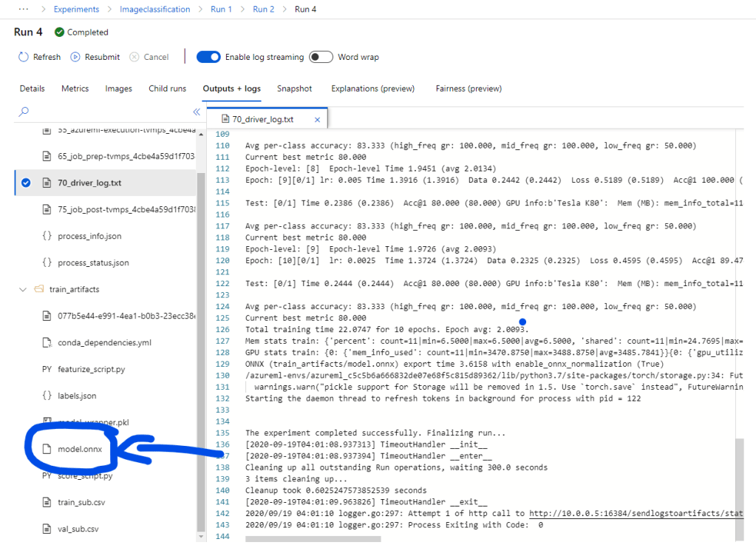Click the process_info.json file icon
This screenshot has height=559, width=756.
47,236
